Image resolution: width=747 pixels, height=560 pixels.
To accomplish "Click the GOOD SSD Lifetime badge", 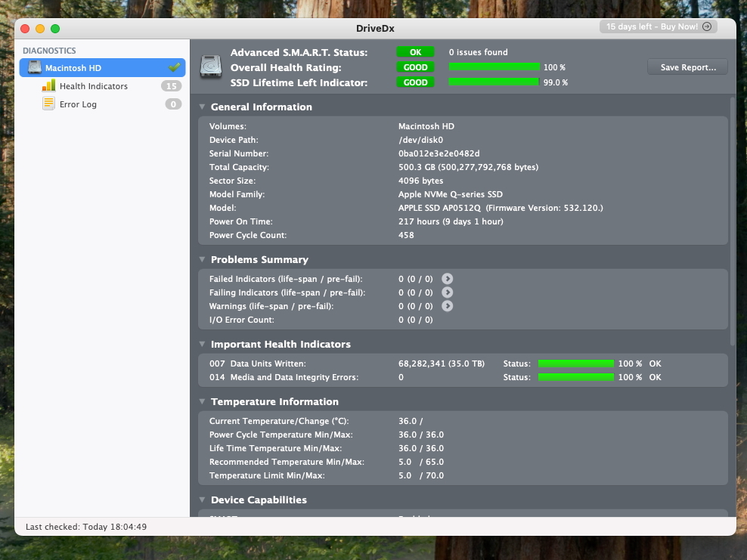I will (415, 82).
